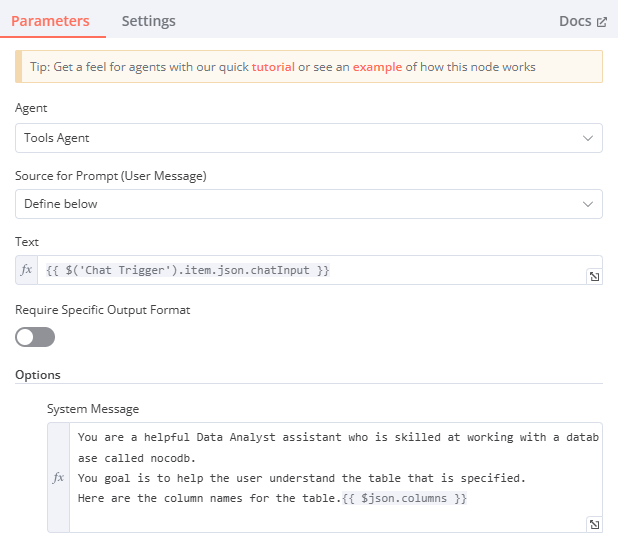Toggle Require Specific Output Format switch
618x539 pixels.
pos(35,337)
